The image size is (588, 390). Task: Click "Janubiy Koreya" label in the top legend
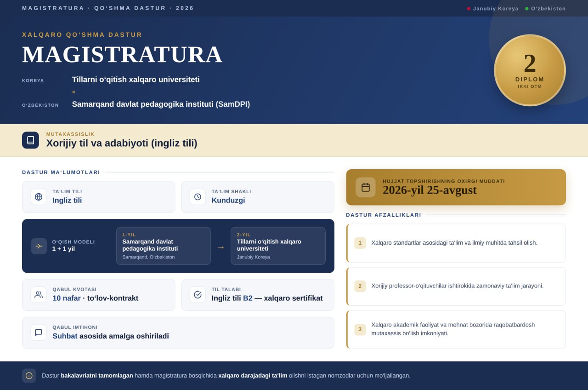tap(496, 9)
